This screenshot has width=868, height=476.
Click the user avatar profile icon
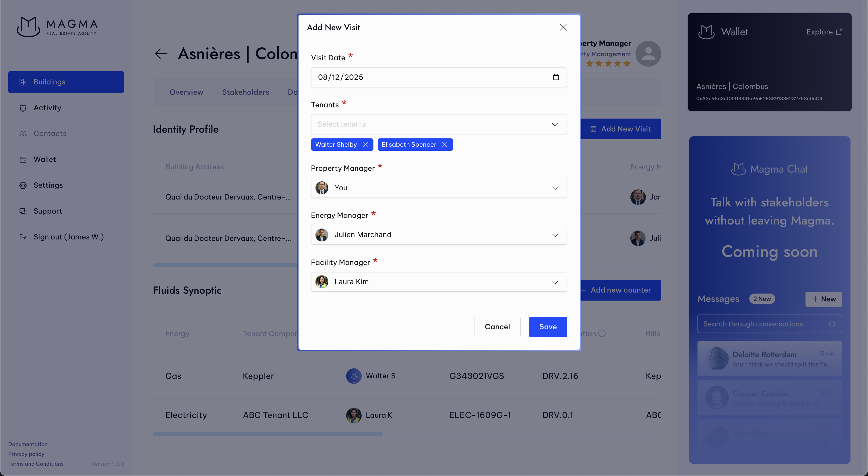[x=648, y=54]
